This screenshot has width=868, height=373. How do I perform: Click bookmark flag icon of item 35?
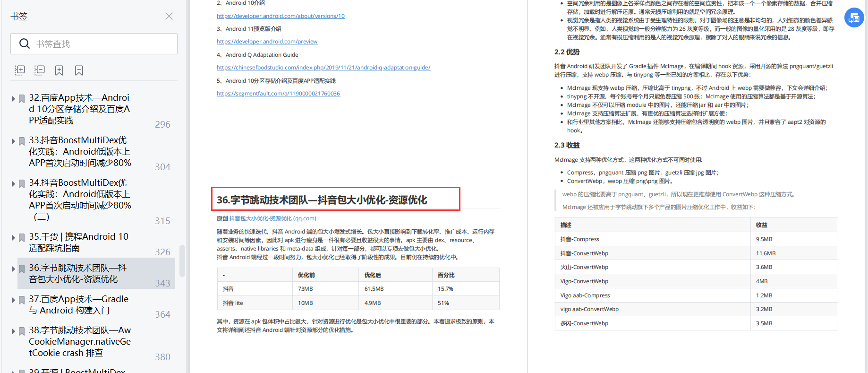pos(22,238)
